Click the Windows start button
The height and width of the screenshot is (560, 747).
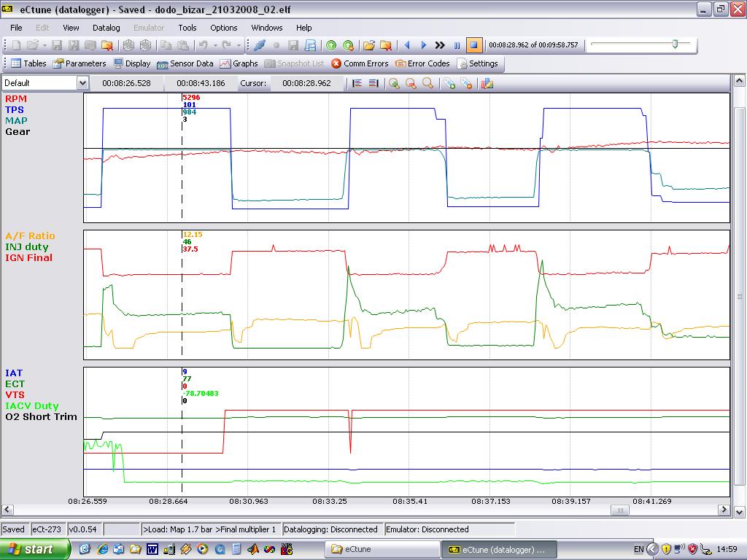click(34, 549)
